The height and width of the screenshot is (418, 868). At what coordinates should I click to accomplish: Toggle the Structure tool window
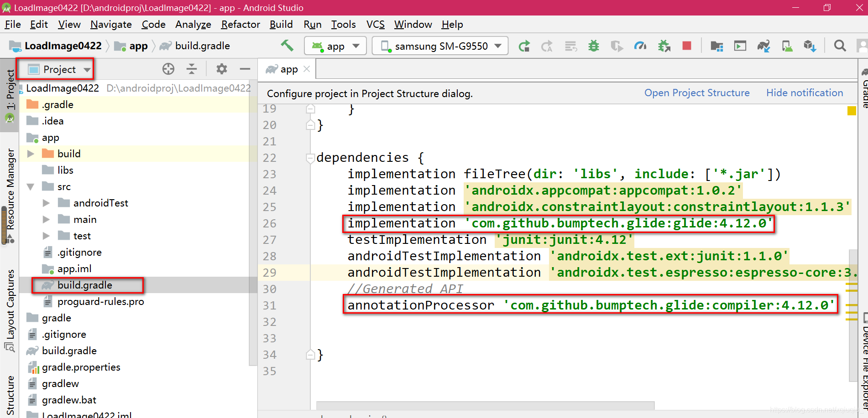(10, 394)
